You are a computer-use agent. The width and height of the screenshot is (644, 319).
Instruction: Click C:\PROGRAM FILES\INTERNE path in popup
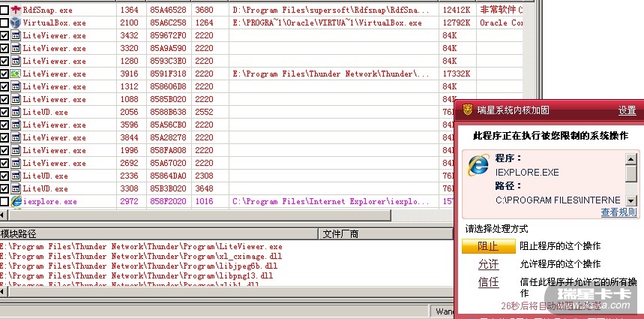tap(558, 200)
